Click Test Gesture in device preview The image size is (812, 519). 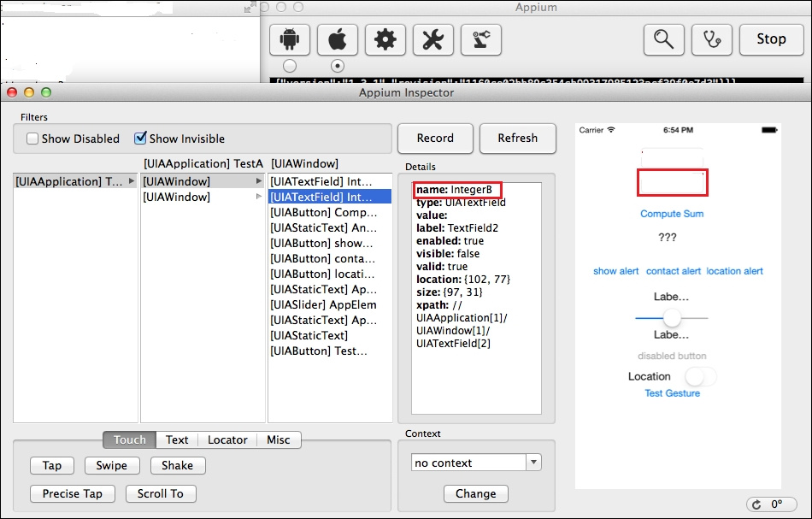(x=672, y=393)
